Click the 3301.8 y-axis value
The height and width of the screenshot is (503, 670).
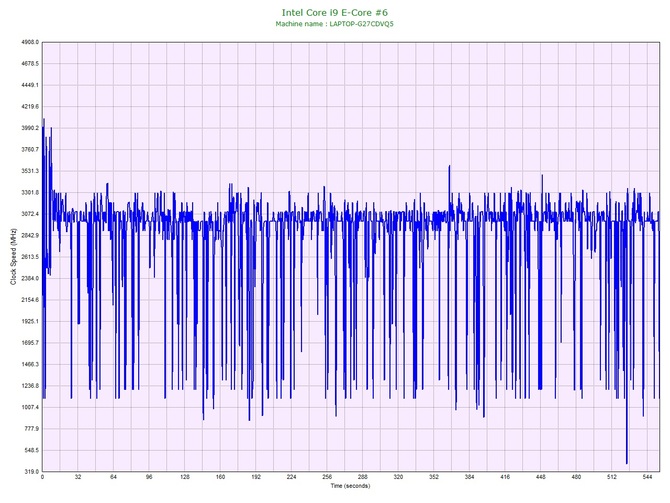tap(30, 193)
